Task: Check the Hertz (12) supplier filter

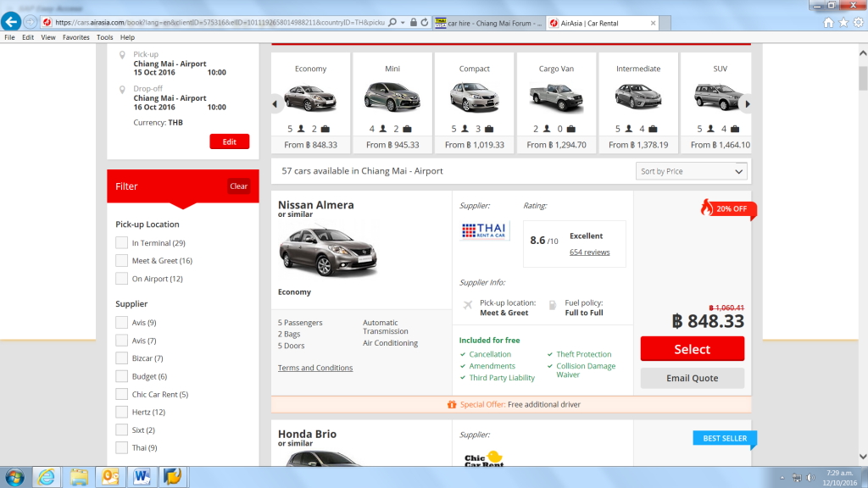Action: coord(122,413)
